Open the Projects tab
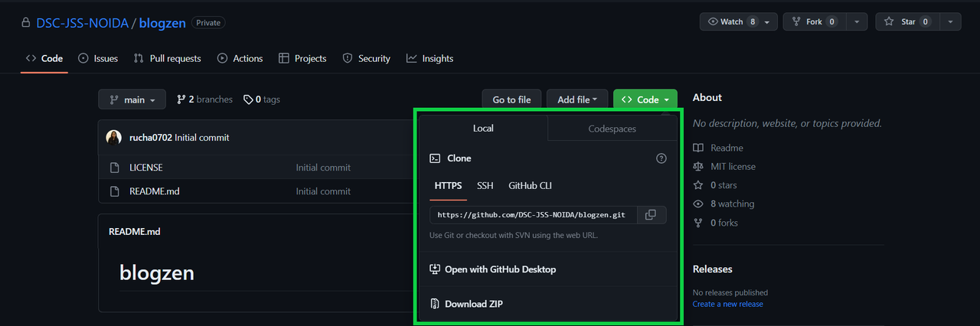 pos(302,58)
